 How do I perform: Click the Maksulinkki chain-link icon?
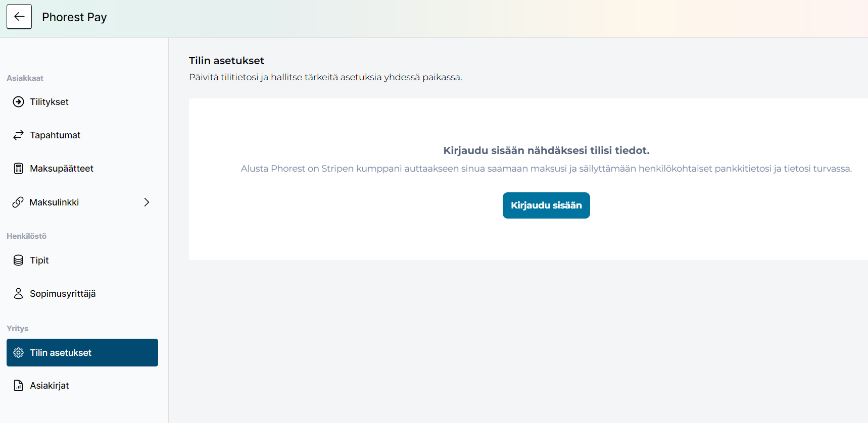18,202
